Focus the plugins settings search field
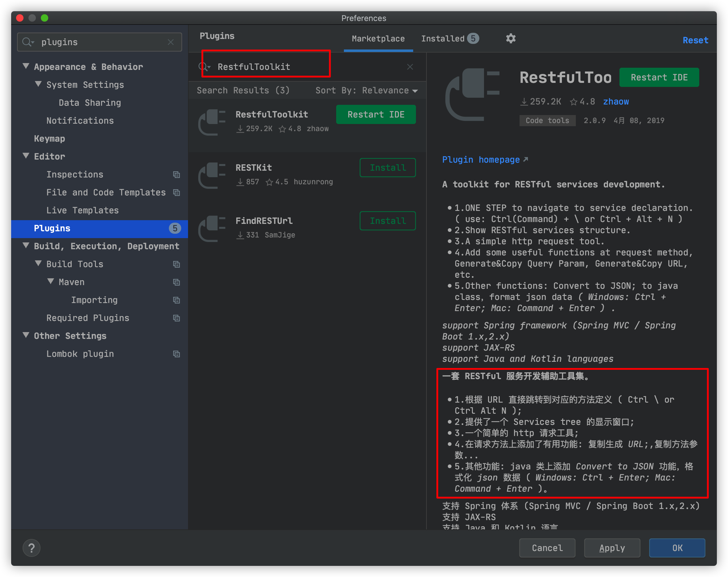Image resolution: width=728 pixels, height=577 pixels. point(100,42)
